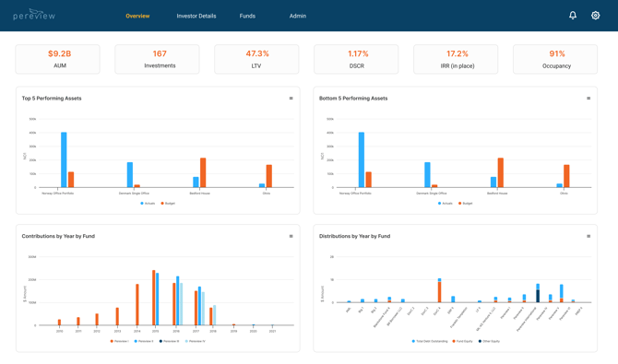
Task: Click dark blue Other Equity bar in Distributions
Action: (x=538, y=296)
